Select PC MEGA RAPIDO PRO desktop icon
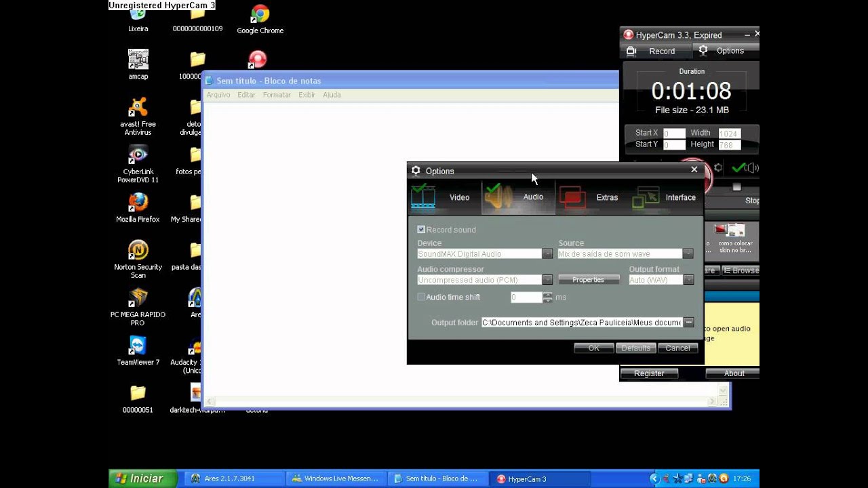Image resolution: width=868 pixels, height=488 pixels. [138, 307]
